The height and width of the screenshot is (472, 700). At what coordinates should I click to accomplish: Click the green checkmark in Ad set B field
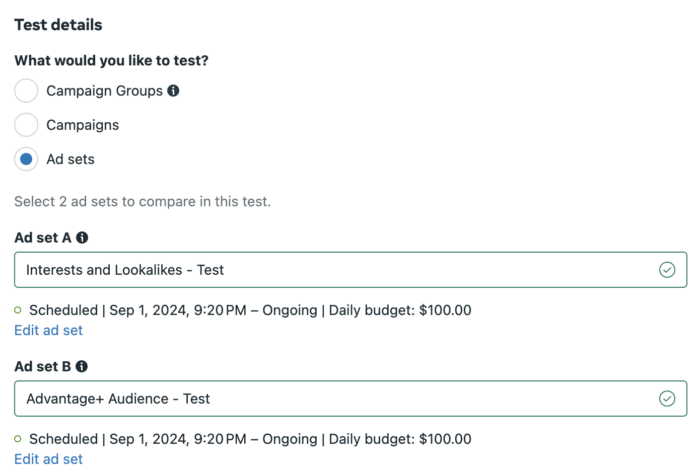click(x=667, y=399)
